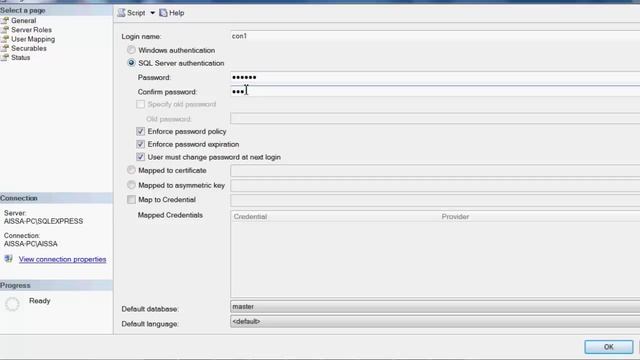The image size is (640, 360).
Task: Click the Status page icon
Action: [x=5, y=58]
